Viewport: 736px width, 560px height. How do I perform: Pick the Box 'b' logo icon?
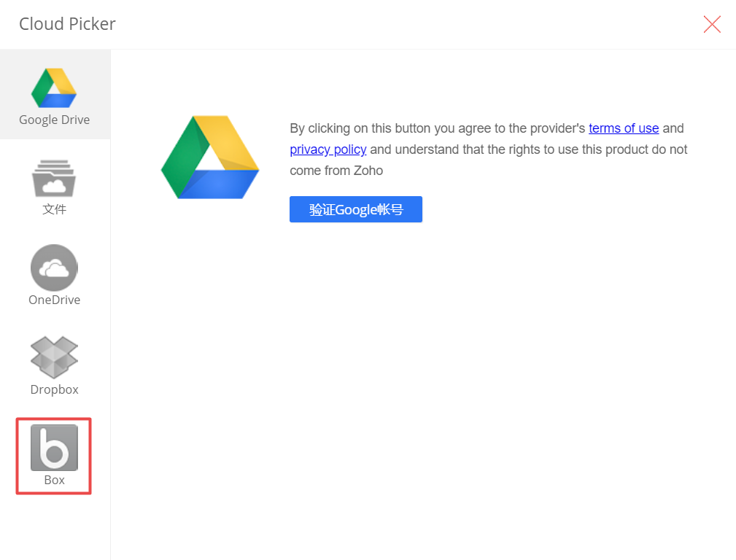(x=55, y=447)
